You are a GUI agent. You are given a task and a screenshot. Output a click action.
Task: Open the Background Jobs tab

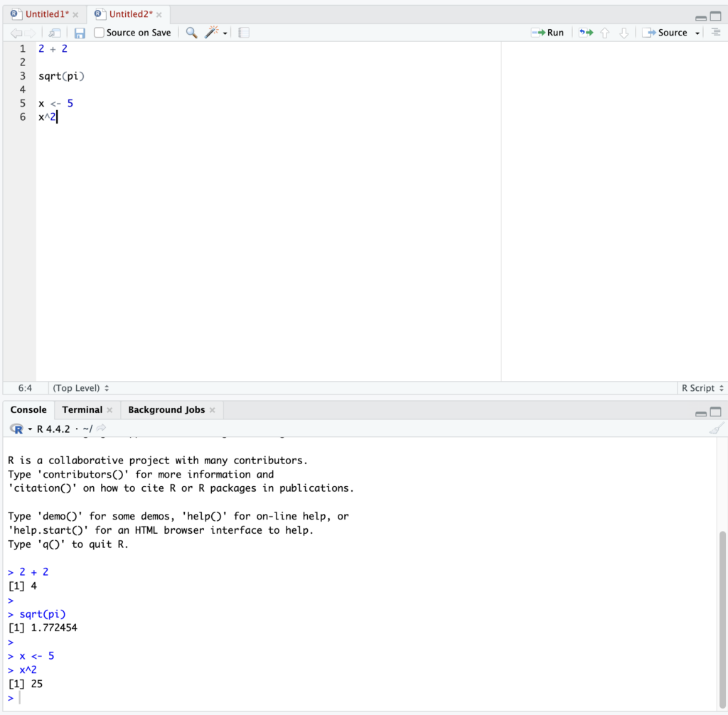pyautogui.click(x=166, y=410)
